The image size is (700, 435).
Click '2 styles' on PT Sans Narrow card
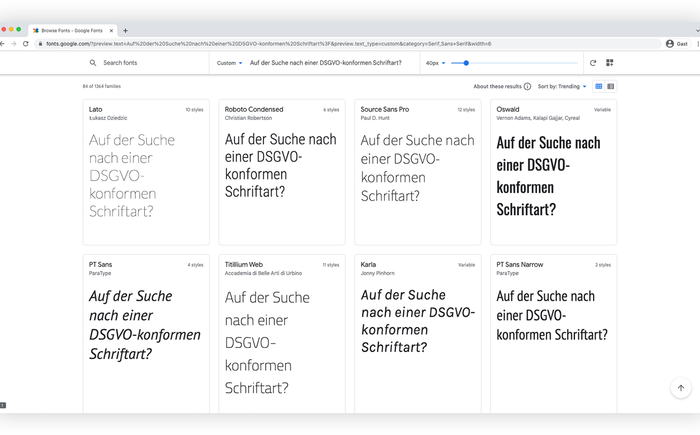point(603,265)
